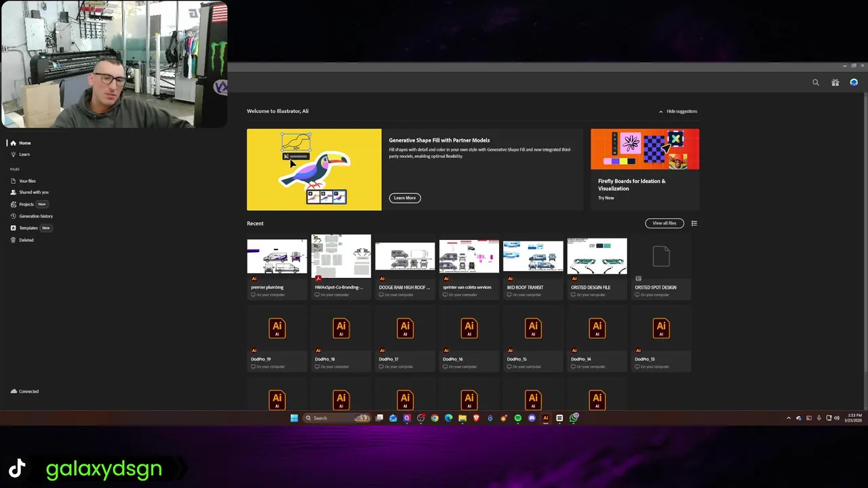Open Spotify from the taskbar
The height and width of the screenshot is (488, 868).
[x=517, y=418]
